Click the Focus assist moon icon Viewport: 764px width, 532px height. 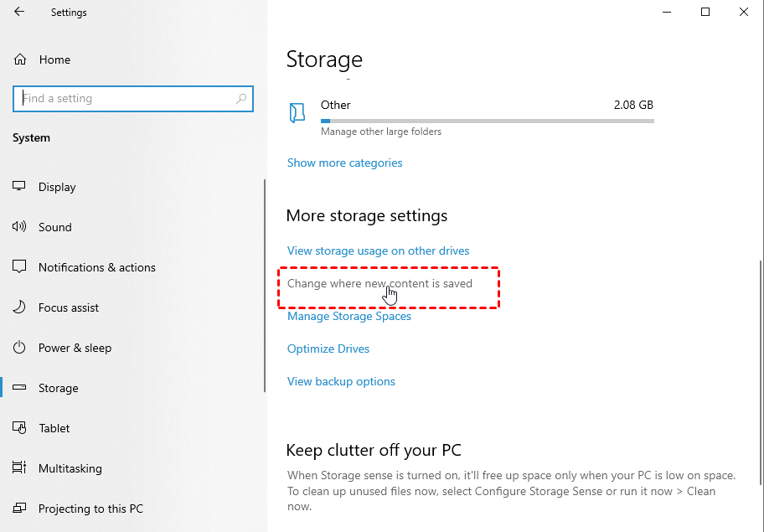[20, 307]
